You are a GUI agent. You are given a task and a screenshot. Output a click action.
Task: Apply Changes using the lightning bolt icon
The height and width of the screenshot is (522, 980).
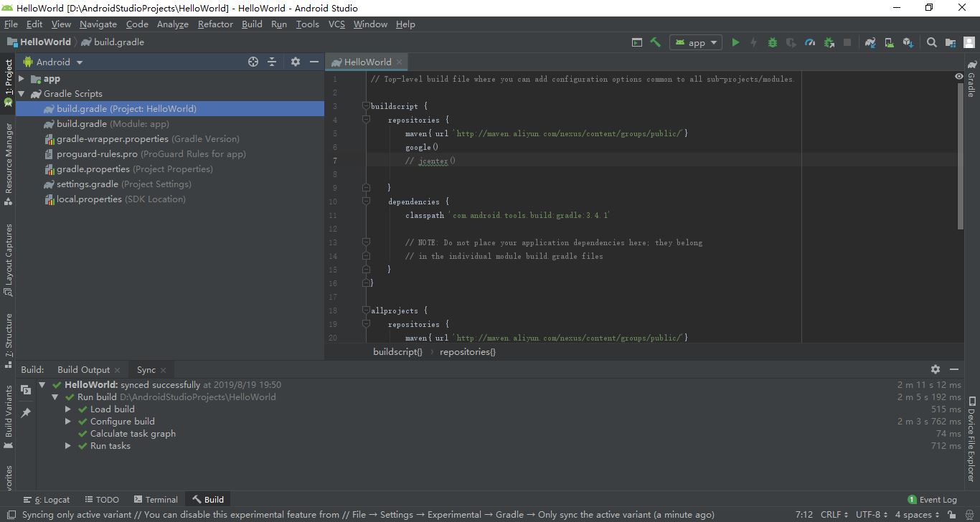[753, 42]
